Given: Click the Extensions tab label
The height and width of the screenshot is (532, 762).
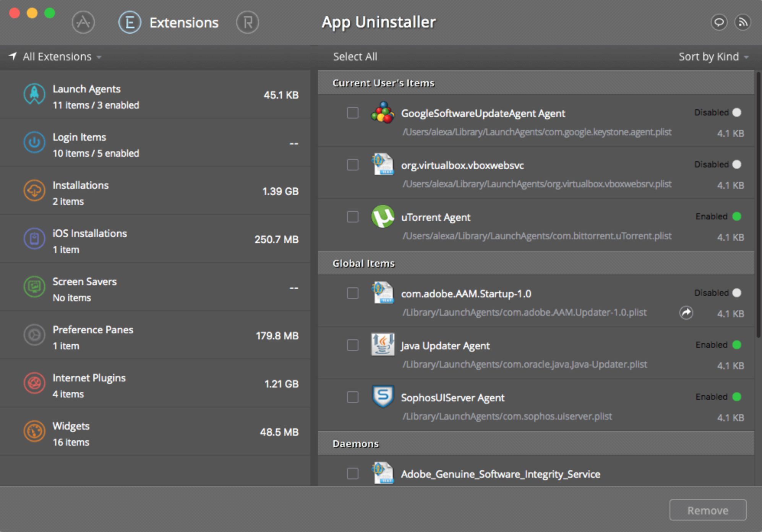Looking at the screenshot, I should (x=184, y=23).
